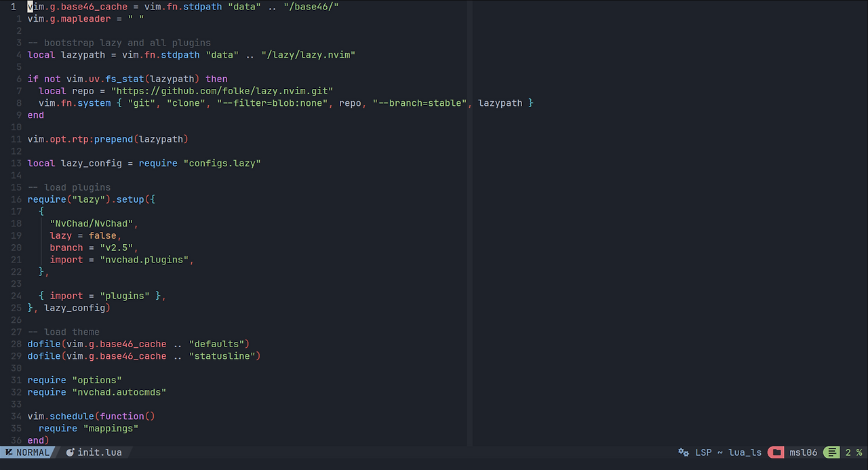Viewport: 868px width, 470px height.
Task: Click the gears icon before the LSP indicator
Action: (x=683, y=452)
